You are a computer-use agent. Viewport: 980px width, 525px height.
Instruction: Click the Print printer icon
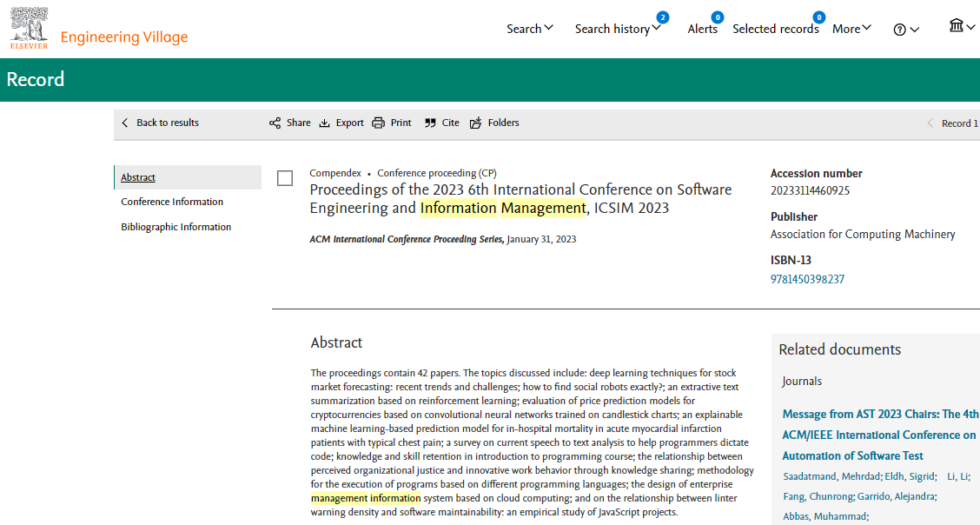378,123
